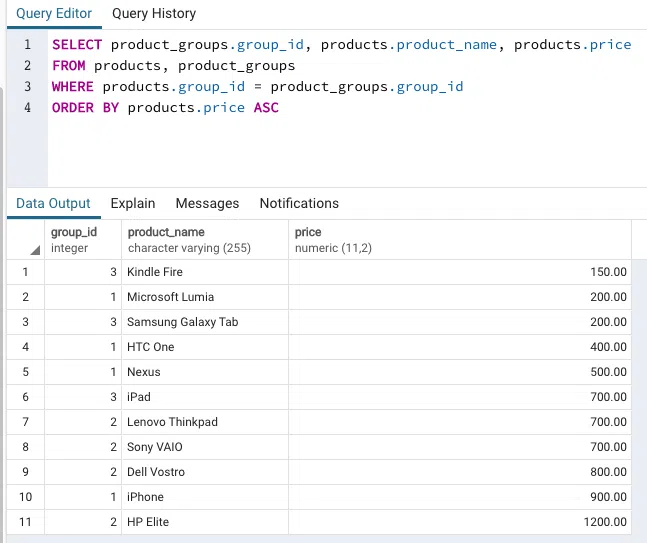Screen dimensions: 647x543
Task: Select the group_id column header
Action: pyautogui.click(x=83, y=240)
